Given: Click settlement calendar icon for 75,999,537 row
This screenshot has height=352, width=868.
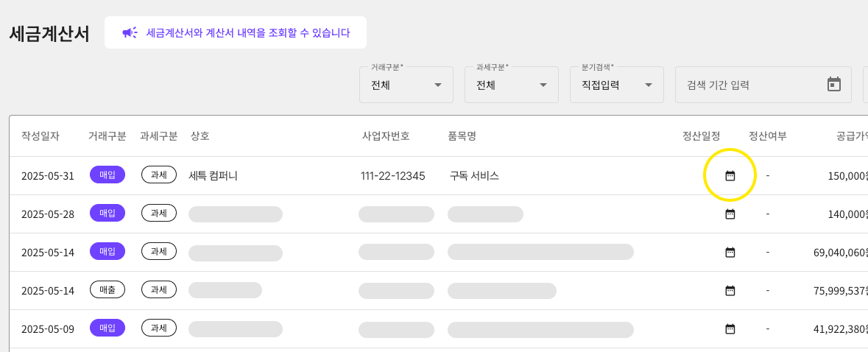Looking at the screenshot, I should pos(730,291).
